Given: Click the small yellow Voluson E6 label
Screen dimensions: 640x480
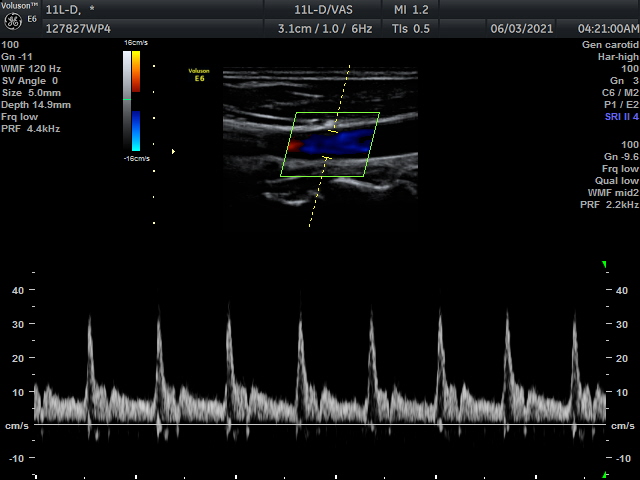Looking at the screenshot, I should (198, 75).
